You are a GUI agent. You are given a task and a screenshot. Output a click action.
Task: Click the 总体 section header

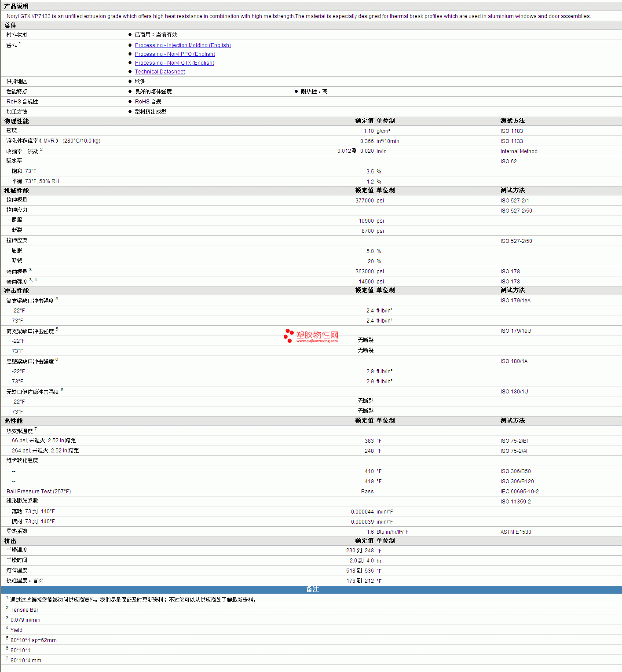(11, 26)
